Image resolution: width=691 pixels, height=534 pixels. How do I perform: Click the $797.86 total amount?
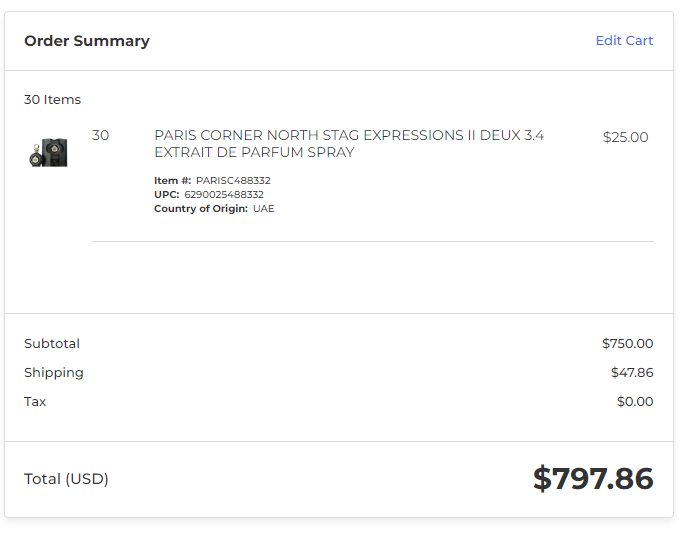click(593, 479)
